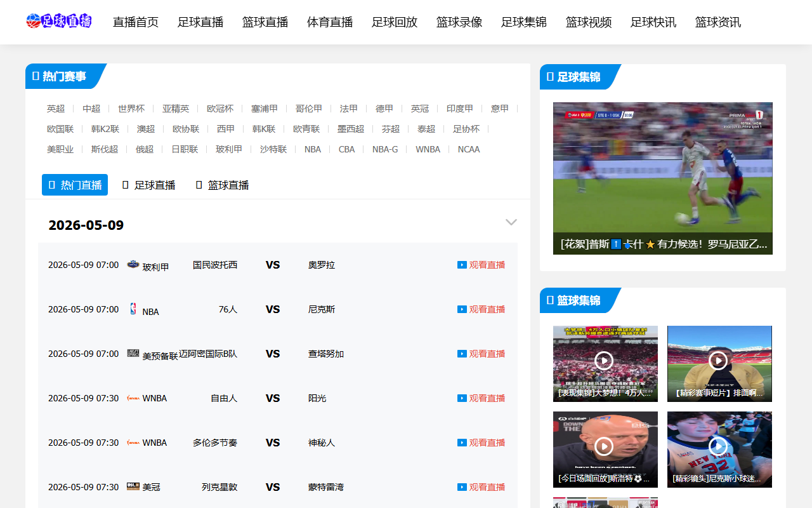Open 篮球资讯 nav item
The image size is (812, 508).
coord(718,22)
